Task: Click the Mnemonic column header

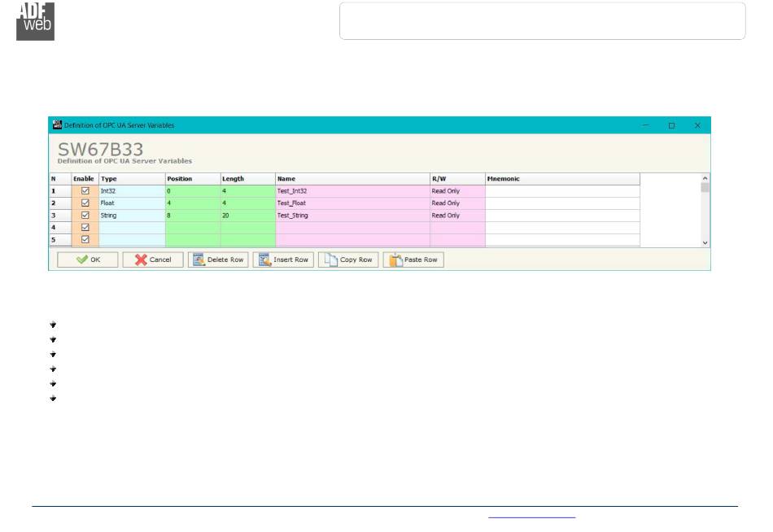Action: (x=562, y=178)
